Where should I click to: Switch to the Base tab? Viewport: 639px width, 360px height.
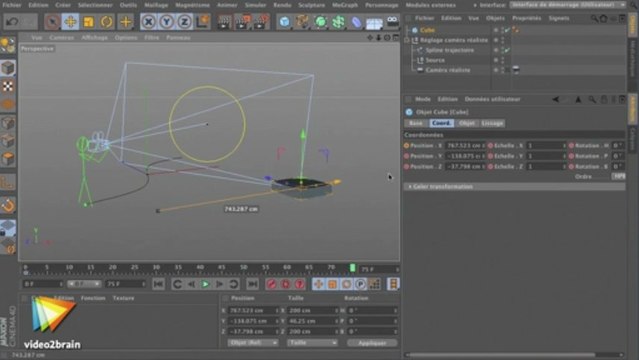click(x=416, y=123)
